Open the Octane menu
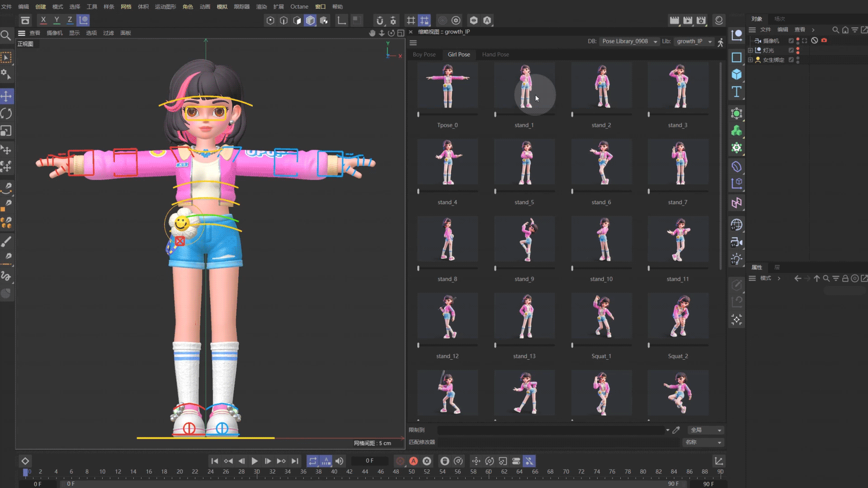 pyautogui.click(x=299, y=6)
